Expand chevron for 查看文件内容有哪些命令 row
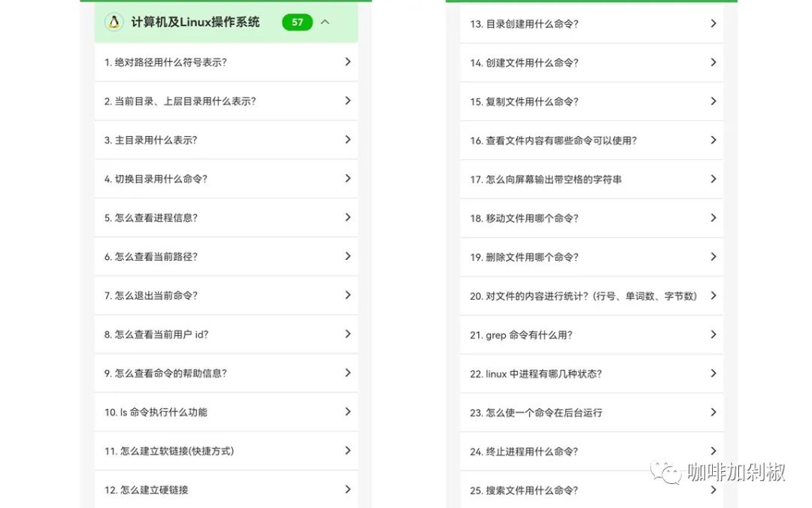 tap(714, 140)
